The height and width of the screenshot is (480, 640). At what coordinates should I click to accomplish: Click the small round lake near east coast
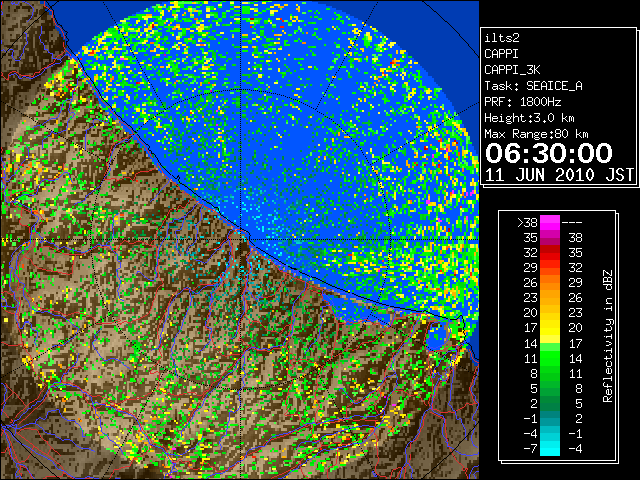436,336
